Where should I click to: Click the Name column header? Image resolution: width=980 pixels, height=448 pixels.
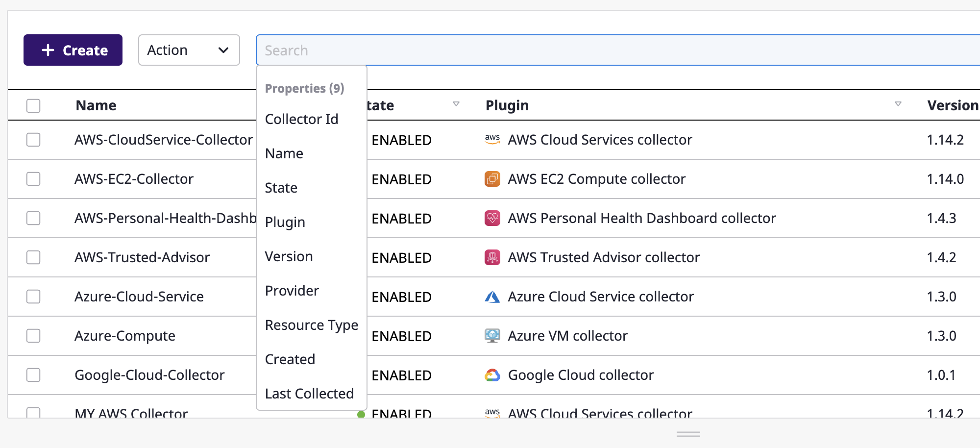(96, 105)
